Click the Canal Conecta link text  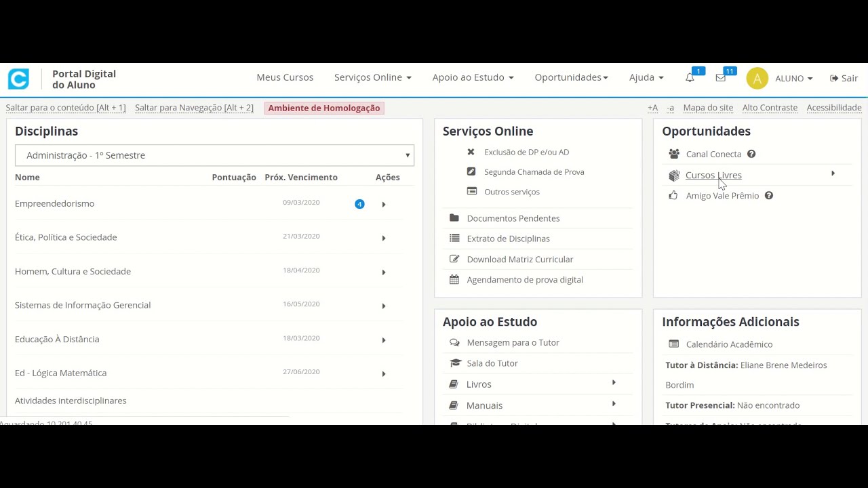point(713,154)
